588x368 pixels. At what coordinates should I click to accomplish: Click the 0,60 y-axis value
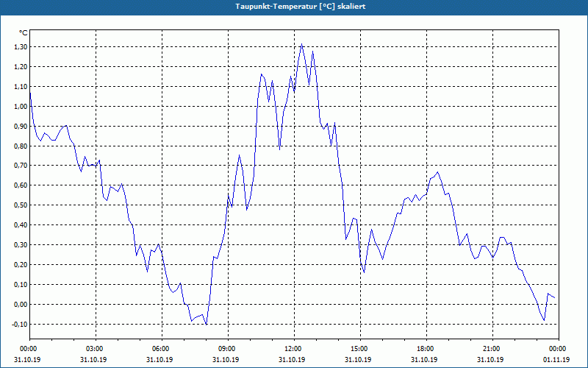(21, 185)
